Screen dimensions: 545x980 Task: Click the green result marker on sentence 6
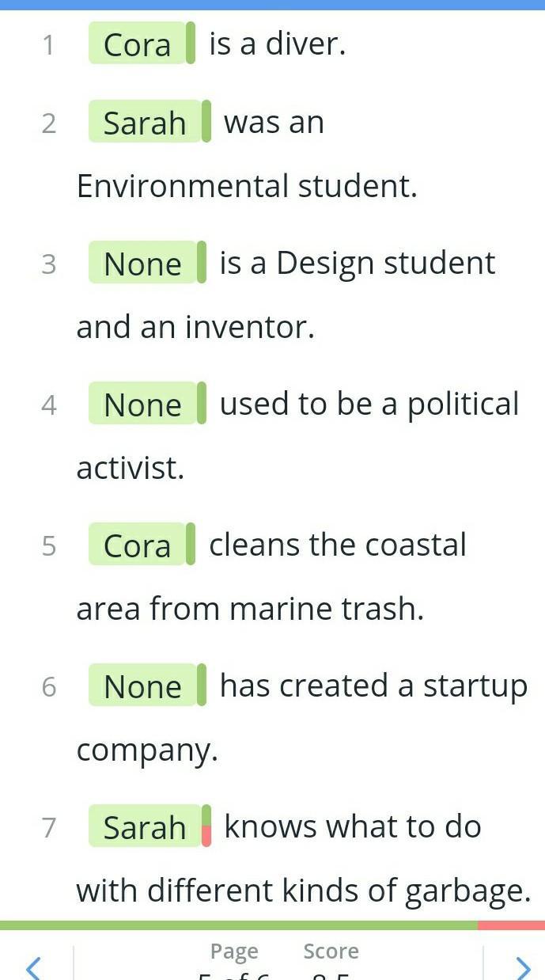202,685
